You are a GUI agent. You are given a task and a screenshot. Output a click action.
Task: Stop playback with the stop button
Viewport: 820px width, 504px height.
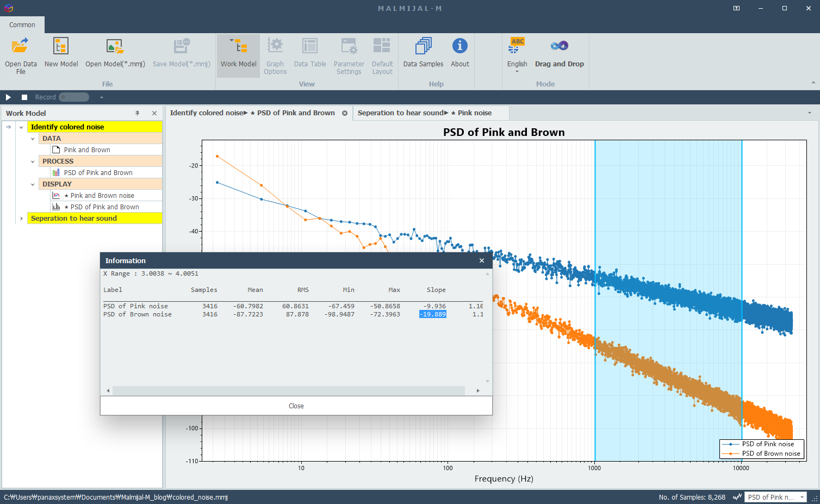tap(24, 97)
